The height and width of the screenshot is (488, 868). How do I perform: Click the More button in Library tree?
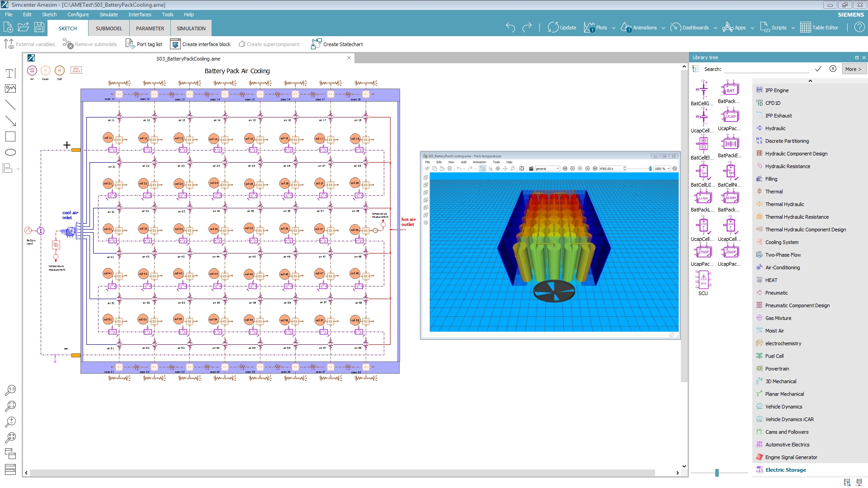pos(853,69)
